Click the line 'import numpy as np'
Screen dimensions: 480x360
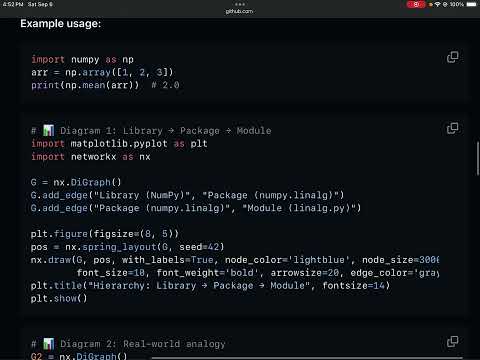pyautogui.click(x=82, y=60)
